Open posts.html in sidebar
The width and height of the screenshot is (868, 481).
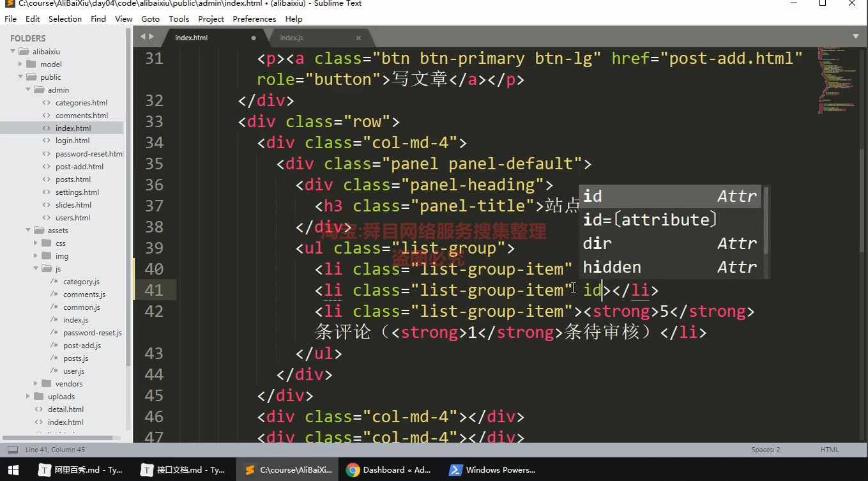[x=73, y=179]
